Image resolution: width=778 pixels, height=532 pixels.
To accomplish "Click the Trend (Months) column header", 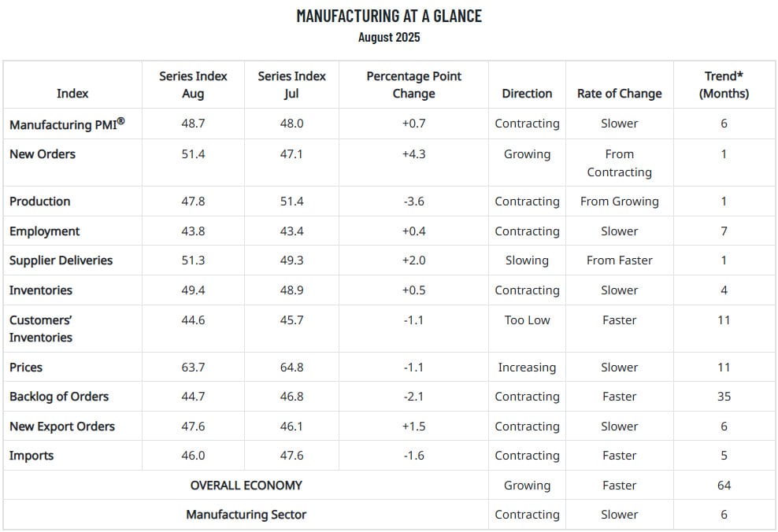I will click(724, 84).
